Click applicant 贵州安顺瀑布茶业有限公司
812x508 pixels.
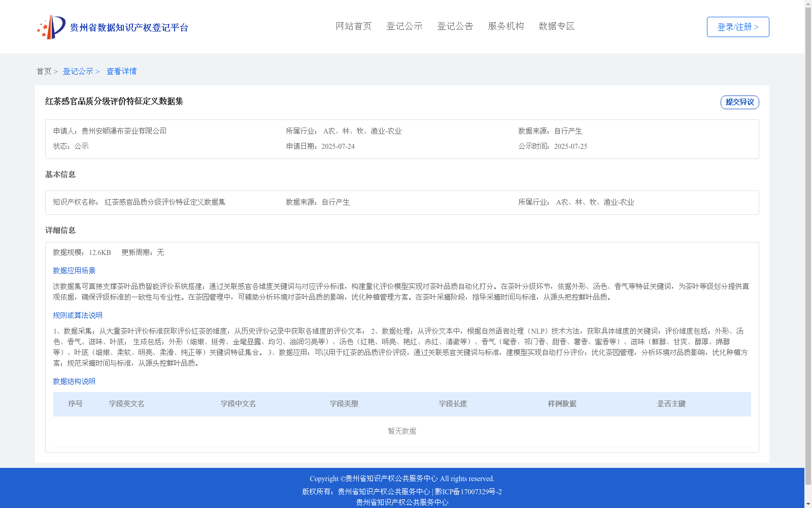(x=124, y=131)
